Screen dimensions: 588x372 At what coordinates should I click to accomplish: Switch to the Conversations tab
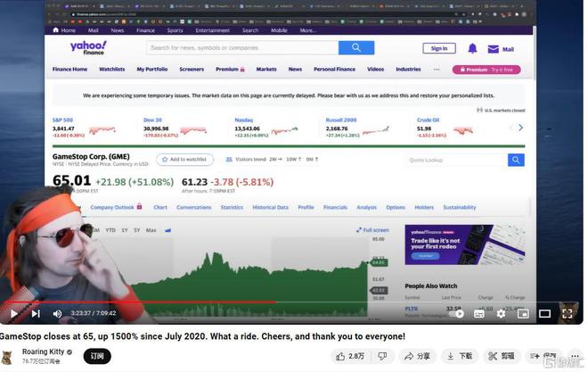(193, 207)
